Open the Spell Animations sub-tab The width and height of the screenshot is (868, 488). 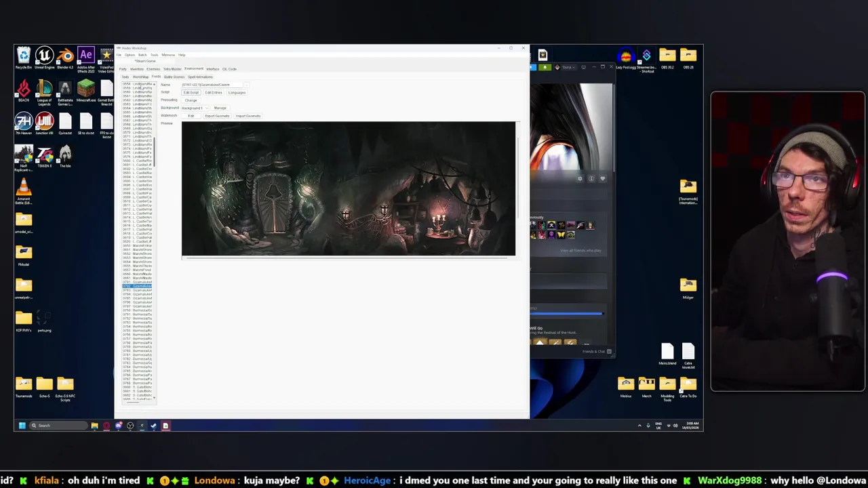[200, 77]
